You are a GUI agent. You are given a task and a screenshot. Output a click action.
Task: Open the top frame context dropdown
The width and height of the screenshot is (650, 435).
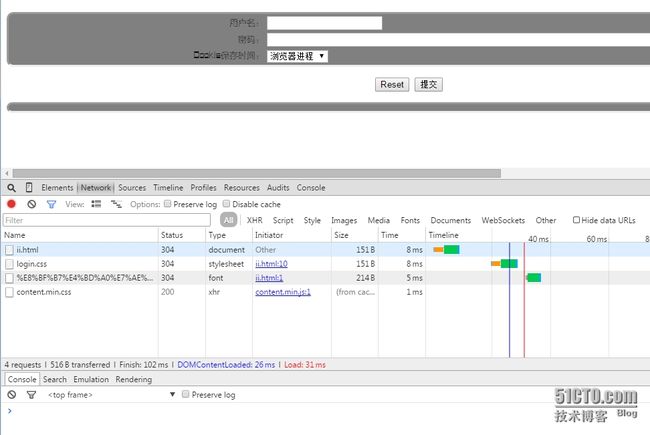pos(111,395)
